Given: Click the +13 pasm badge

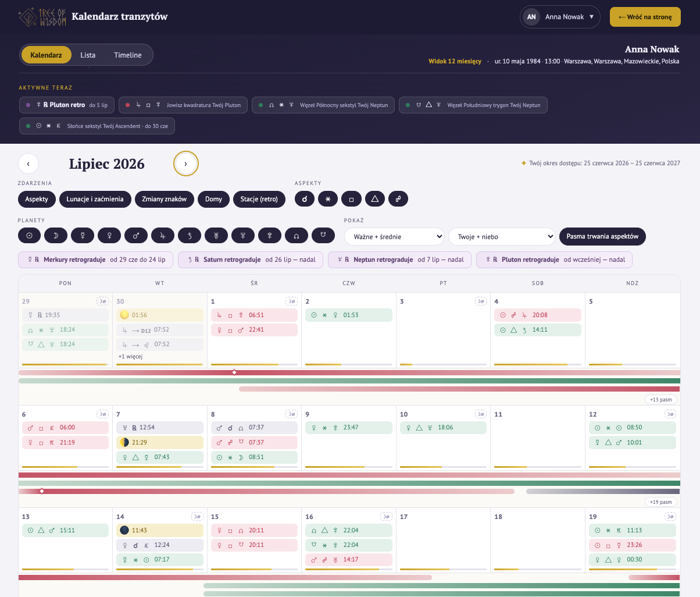Looking at the screenshot, I should click(x=661, y=399).
